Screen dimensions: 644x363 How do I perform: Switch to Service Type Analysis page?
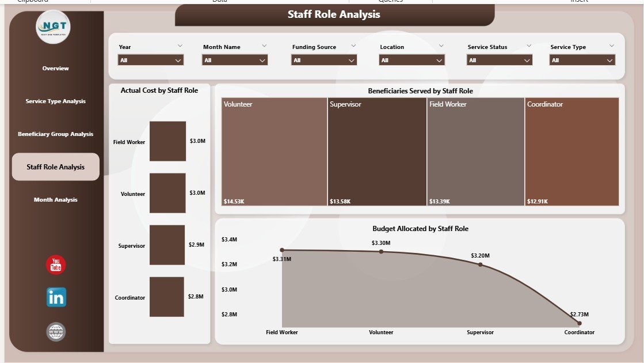(x=55, y=101)
